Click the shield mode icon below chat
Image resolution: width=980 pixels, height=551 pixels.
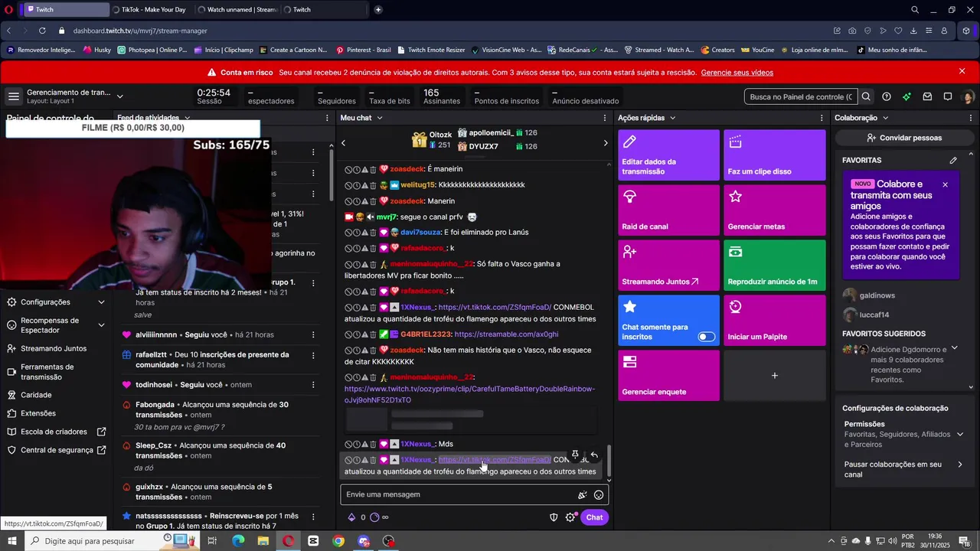(x=554, y=517)
